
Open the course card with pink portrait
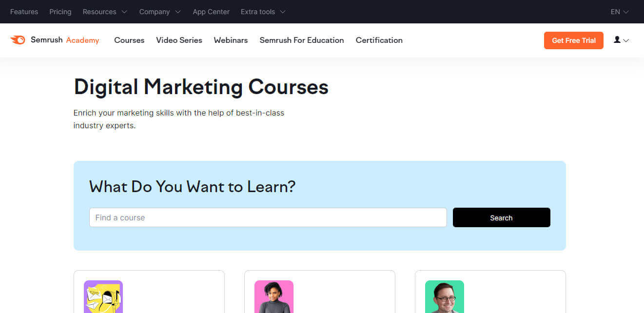[319, 292]
